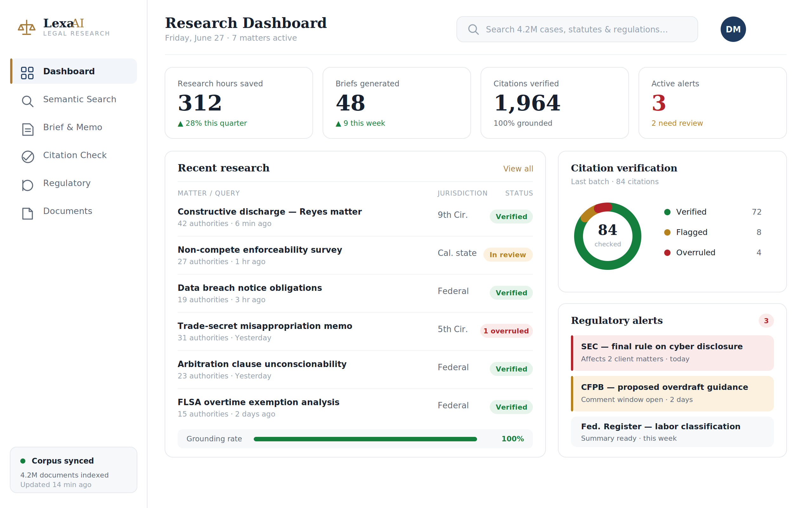Open the Citation Check menu label

pos(75,155)
